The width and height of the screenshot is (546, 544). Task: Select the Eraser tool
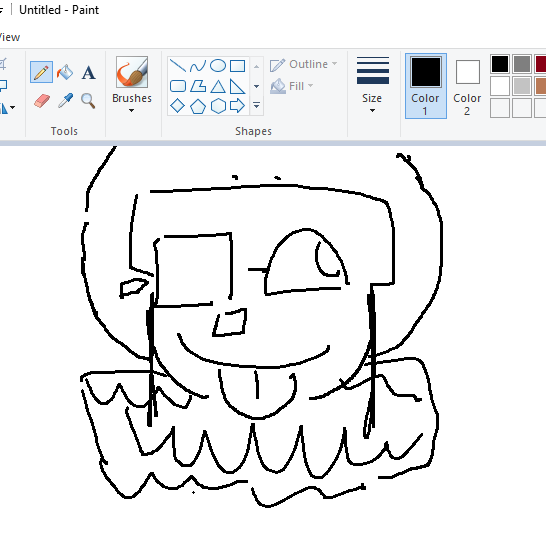pyautogui.click(x=42, y=101)
